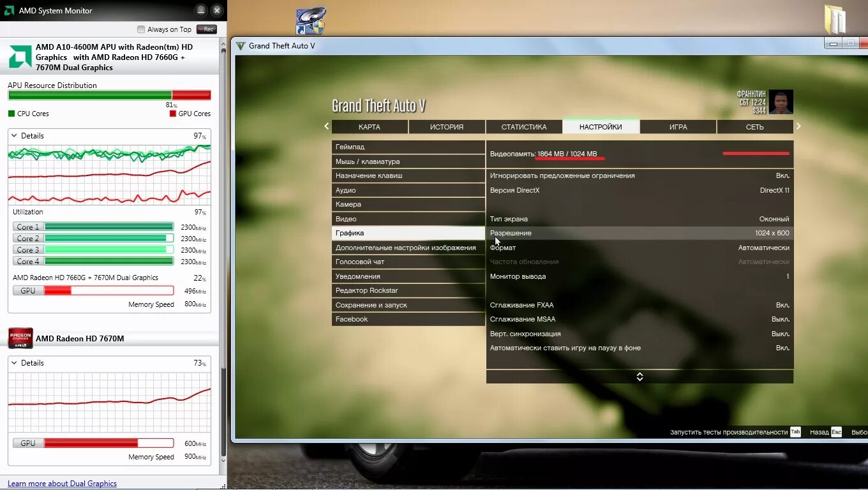Open the Learn more about Dual Graphics link
Screen dimensions: 868x490
click(62, 484)
